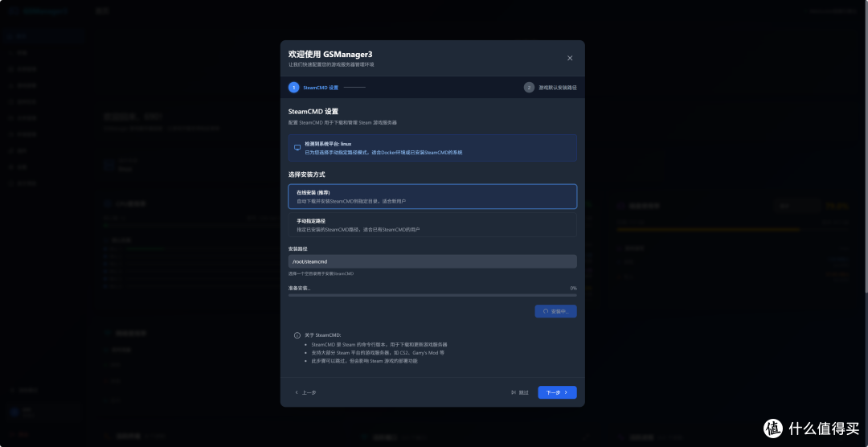Click the 安装中... button
This screenshot has height=447, width=868.
point(556,311)
